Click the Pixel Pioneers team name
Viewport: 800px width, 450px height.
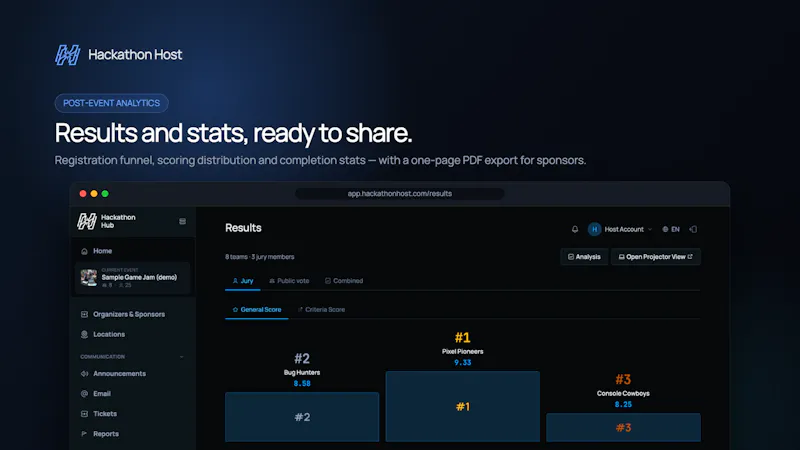[x=463, y=352]
